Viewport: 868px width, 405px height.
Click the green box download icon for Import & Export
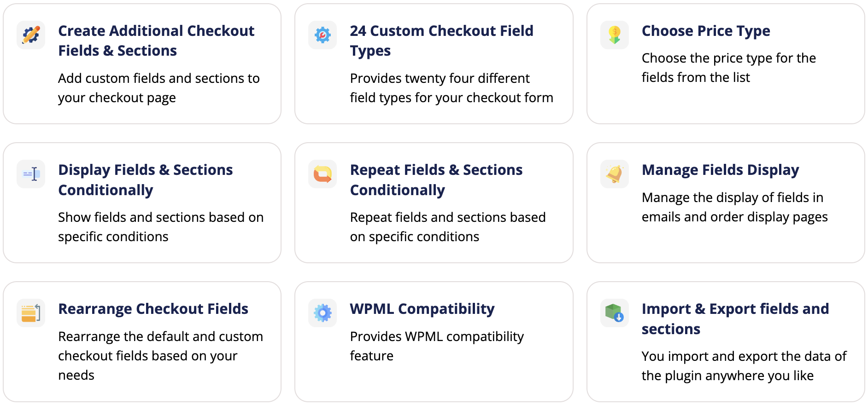(x=615, y=313)
